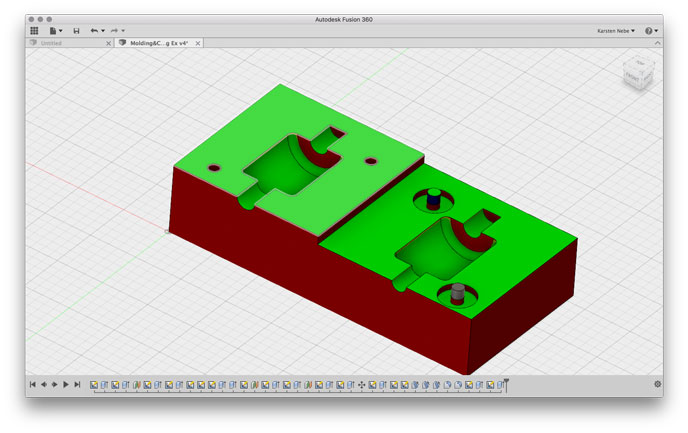Open the data panel grid icon
This screenshot has height=433, width=688.
34,31
